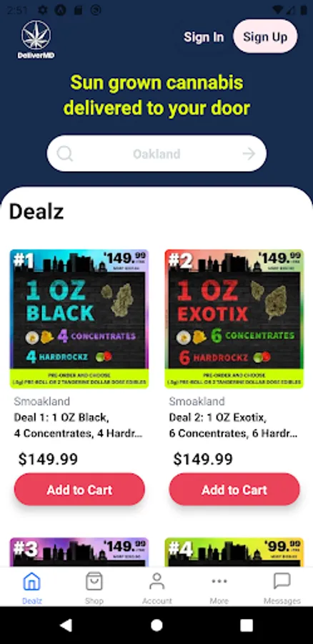The width and height of the screenshot is (313, 644).
Task: Open the Dealz home tab
Action: pyautogui.click(x=32, y=589)
